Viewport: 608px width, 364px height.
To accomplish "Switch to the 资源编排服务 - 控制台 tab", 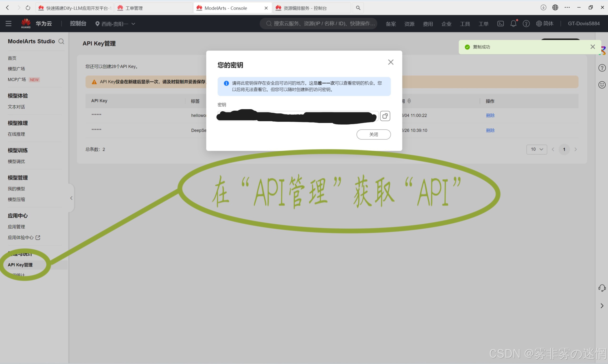I will (311, 8).
